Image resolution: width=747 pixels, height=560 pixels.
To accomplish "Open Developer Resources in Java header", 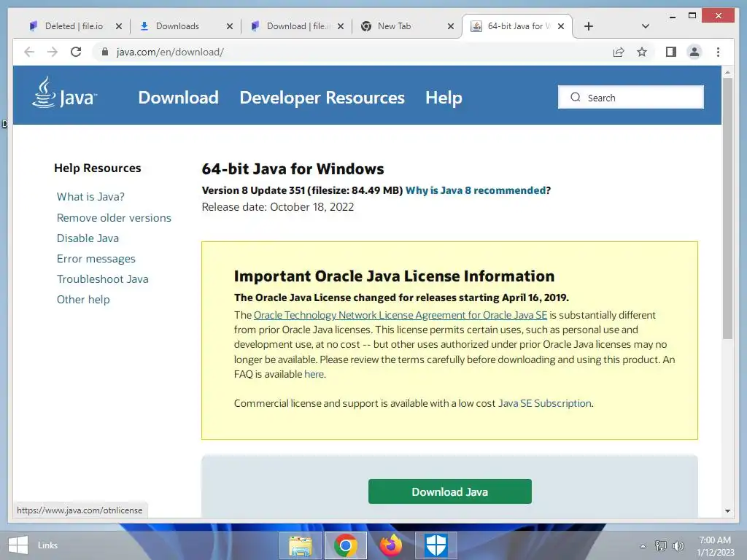I will click(x=322, y=98).
